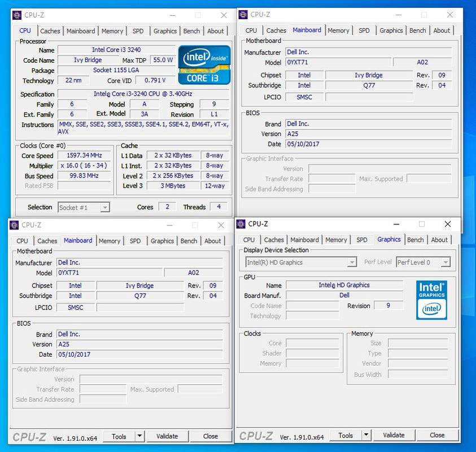Click GPU Name Intel HD Graphics field

344,285
